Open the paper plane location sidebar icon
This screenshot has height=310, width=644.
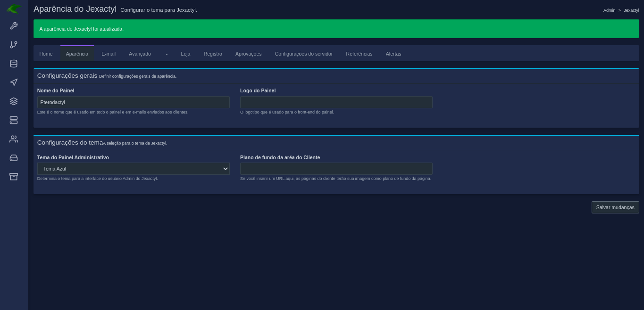(14, 82)
